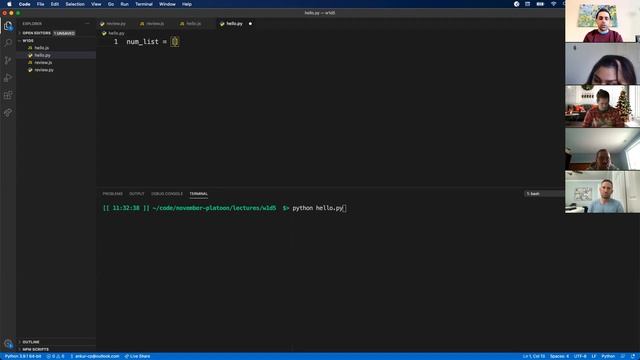Click the hello.py breadcrumb label
The width and height of the screenshot is (640, 360).
[x=116, y=33]
